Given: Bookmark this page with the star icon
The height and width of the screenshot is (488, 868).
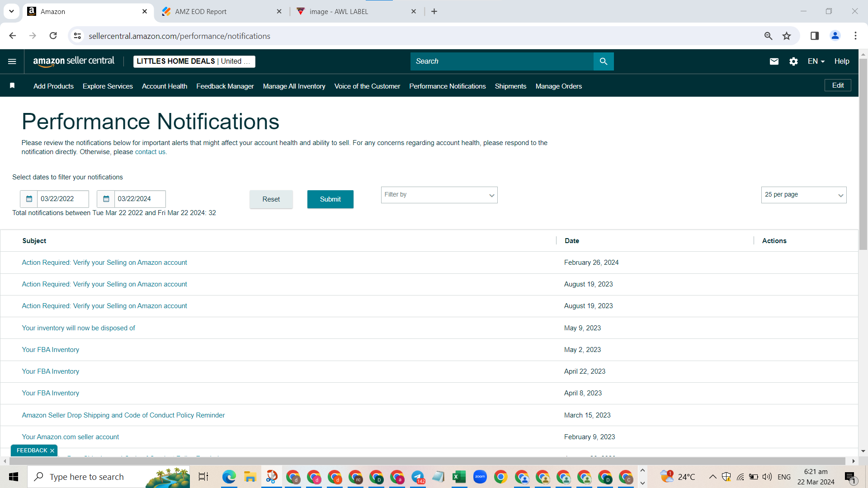Looking at the screenshot, I should (787, 36).
